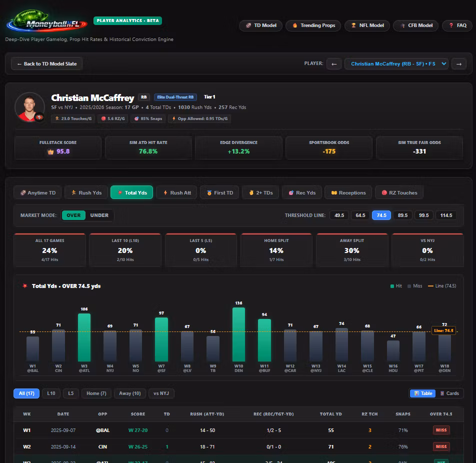Click the Last 10 (L10) hit rate card
Image resolution: width=476 pixels, height=463 pixels.
click(x=125, y=250)
